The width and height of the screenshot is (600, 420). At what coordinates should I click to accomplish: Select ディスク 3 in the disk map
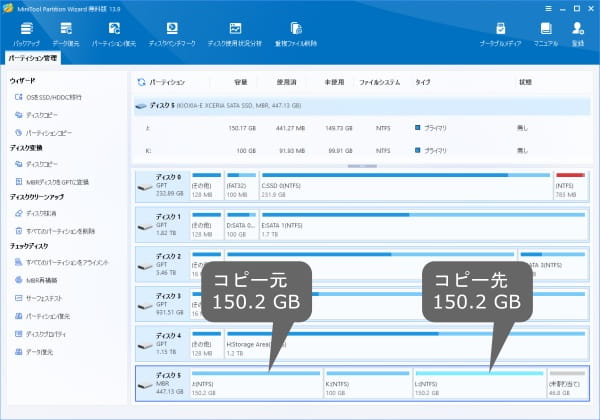coord(162,304)
